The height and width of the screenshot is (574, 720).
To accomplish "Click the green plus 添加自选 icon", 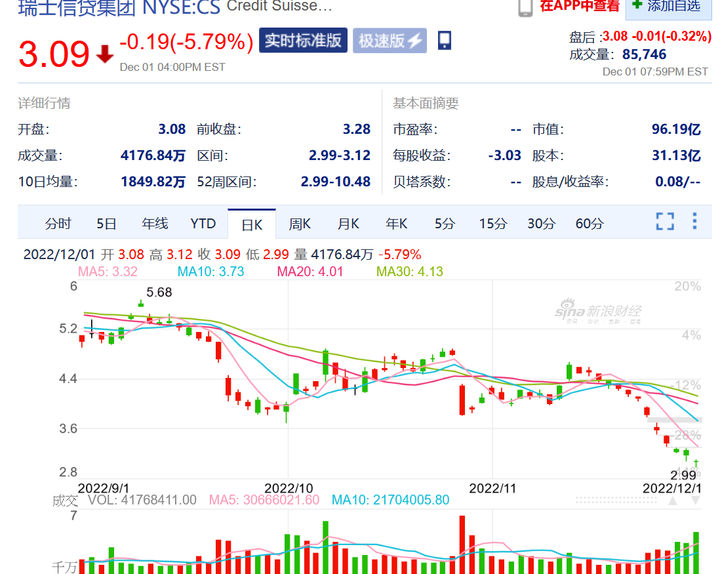I will pos(637,5).
